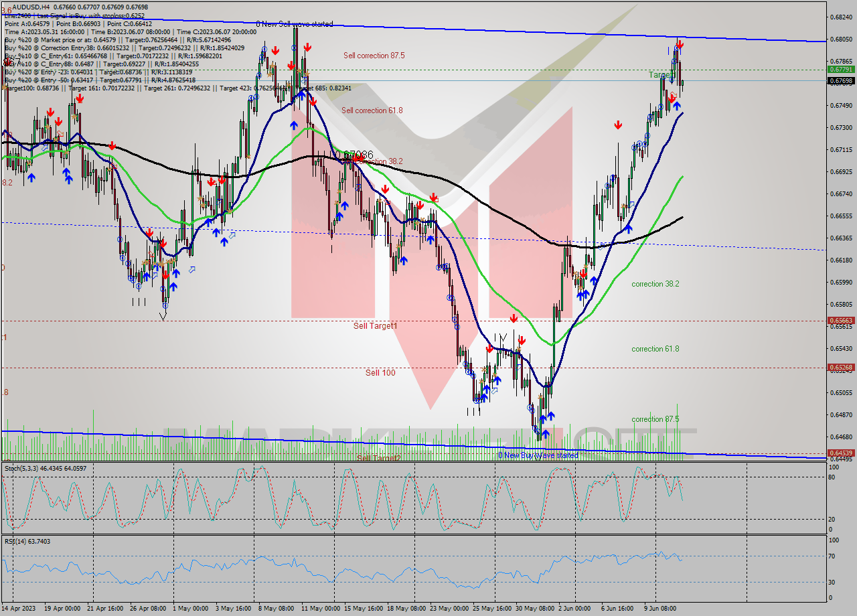
Task: Click the '2 Jun 00:00' time axis label
Action: (574, 609)
